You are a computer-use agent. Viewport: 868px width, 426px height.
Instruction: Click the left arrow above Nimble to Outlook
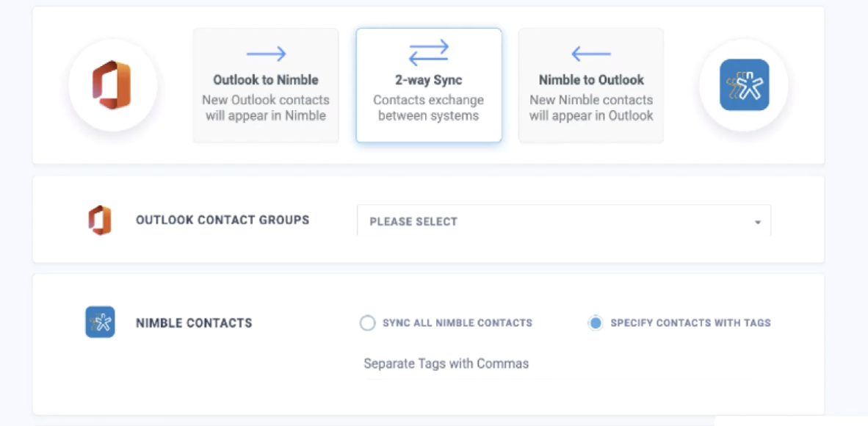coord(591,54)
